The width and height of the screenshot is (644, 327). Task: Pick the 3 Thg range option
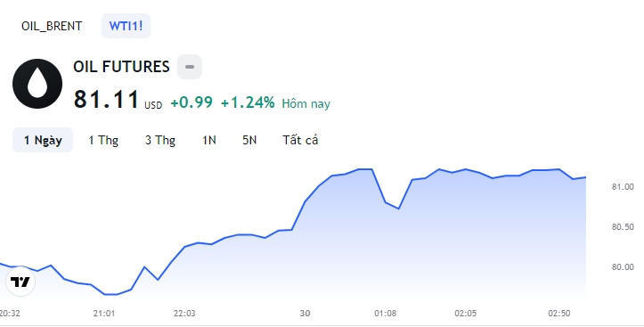click(x=160, y=140)
